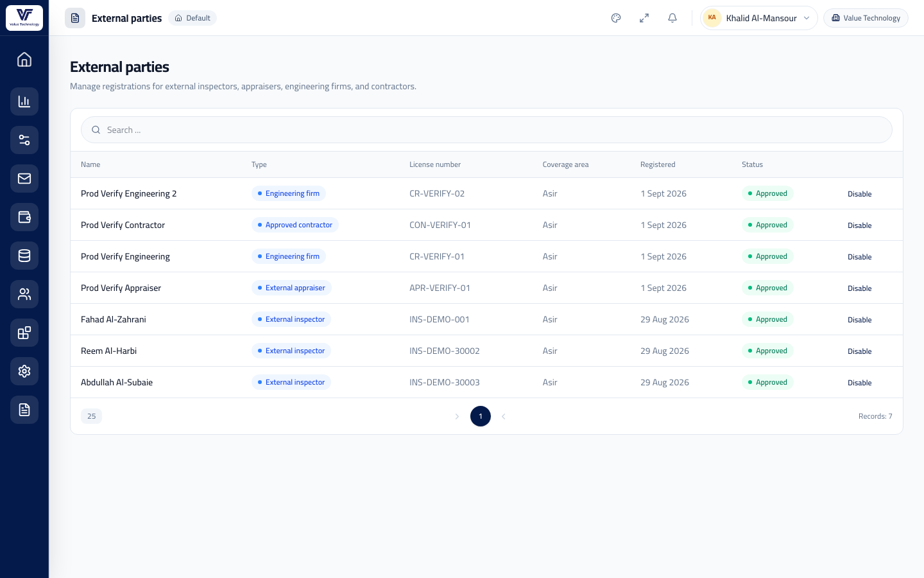Sort by the Name column header
The width and height of the screenshot is (924, 578).
click(90, 164)
